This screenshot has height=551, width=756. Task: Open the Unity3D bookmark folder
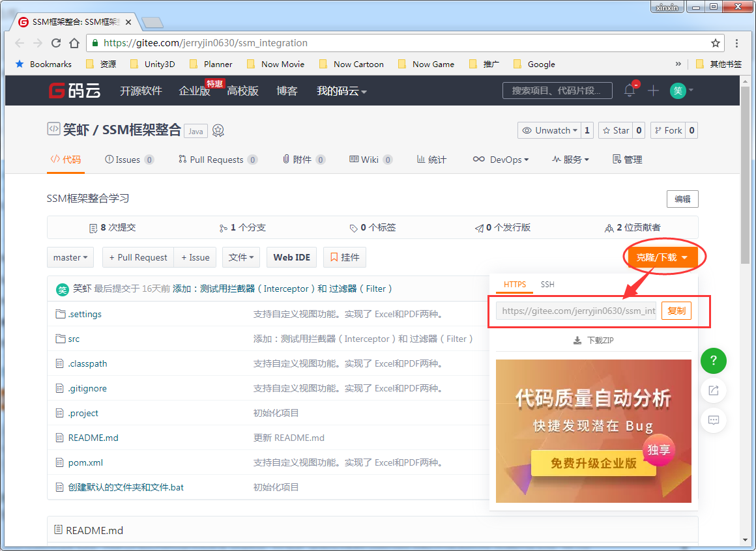click(153, 64)
